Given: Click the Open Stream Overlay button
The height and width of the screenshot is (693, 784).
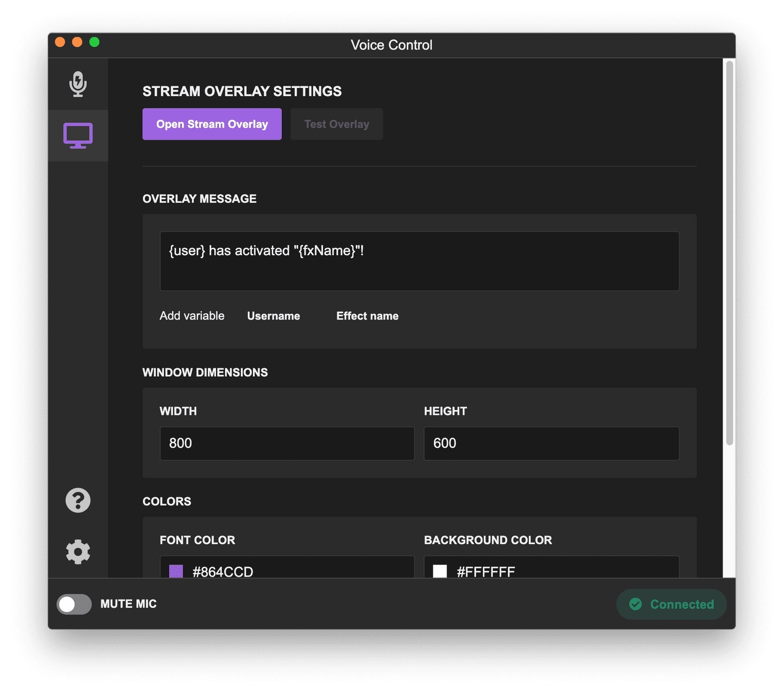Looking at the screenshot, I should coord(212,124).
